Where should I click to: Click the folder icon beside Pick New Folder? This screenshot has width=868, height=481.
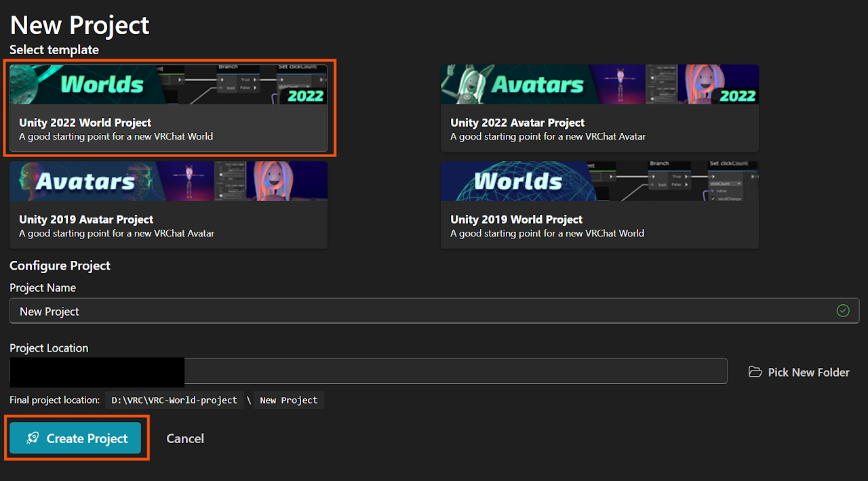tap(755, 372)
